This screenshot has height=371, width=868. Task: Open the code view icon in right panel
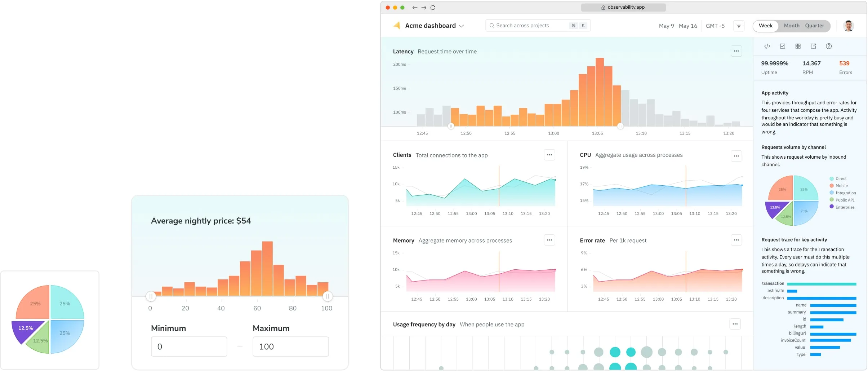click(x=767, y=46)
